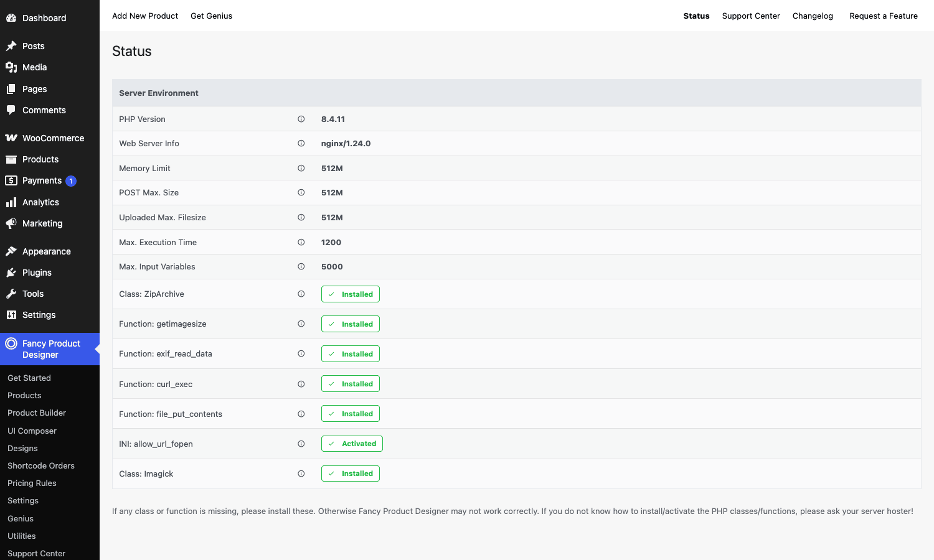Click info icon next to Uploaded Max. Filesize
Screen dimensions: 934x560
point(301,217)
